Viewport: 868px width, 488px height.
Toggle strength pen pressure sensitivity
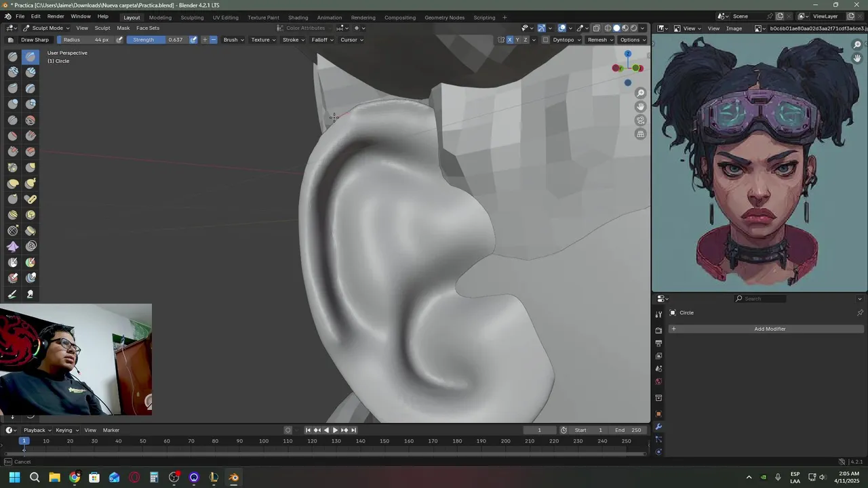(193, 40)
